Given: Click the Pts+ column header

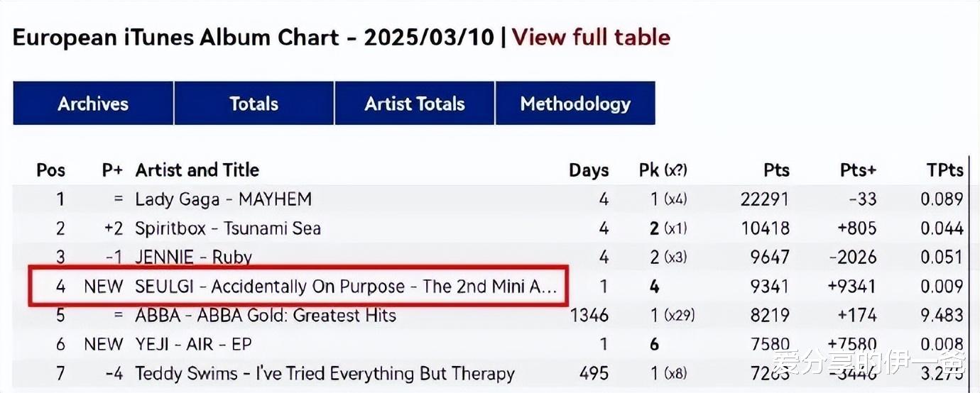Looking at the screenshot, I should pyautogui.click(x=858, y=170).
